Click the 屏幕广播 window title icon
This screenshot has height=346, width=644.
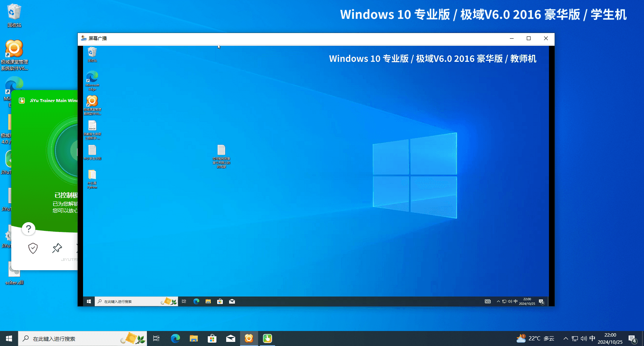click(84, 38)
